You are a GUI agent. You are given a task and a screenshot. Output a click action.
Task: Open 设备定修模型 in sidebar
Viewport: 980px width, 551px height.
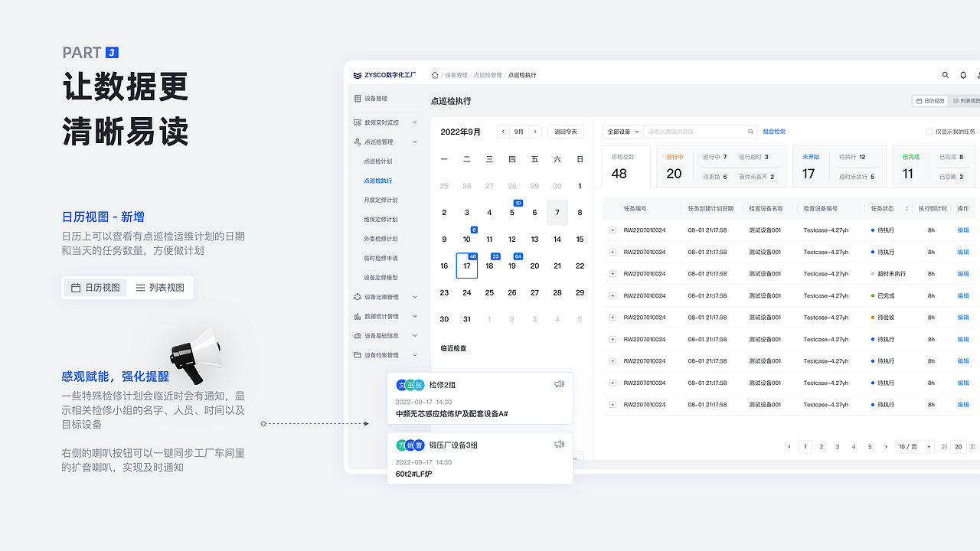point(381,278)
